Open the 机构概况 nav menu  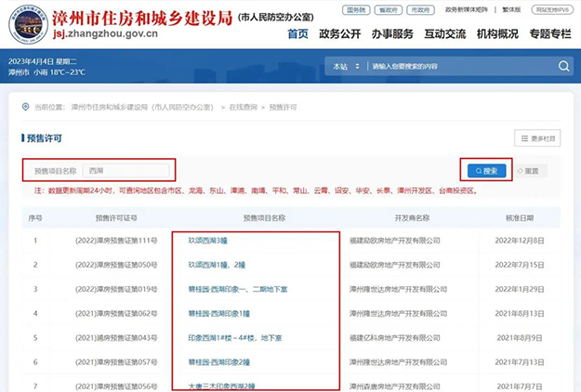tap(497, 33)
